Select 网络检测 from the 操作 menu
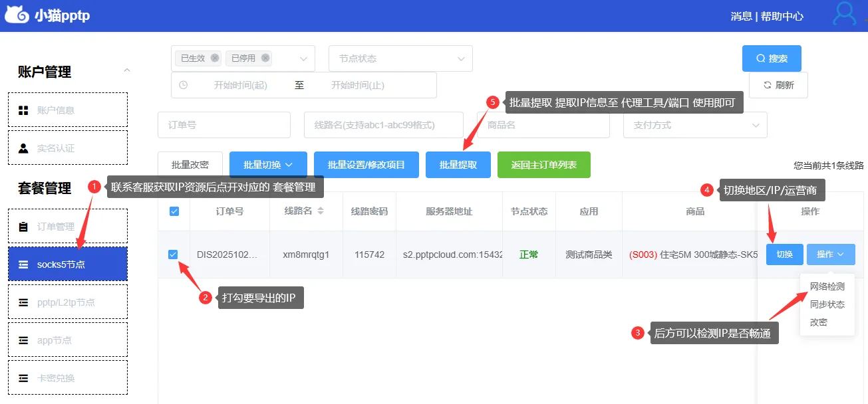 tap(827, 287)
